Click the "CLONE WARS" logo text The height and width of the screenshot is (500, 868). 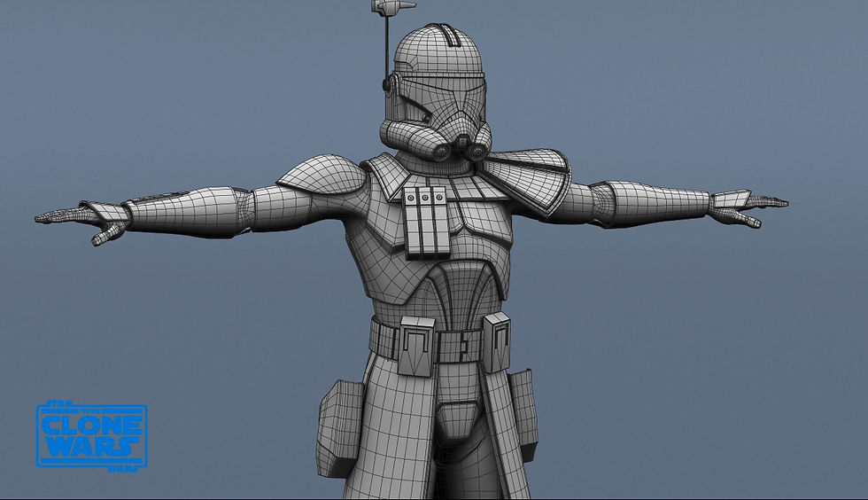(x=92, y=437)
